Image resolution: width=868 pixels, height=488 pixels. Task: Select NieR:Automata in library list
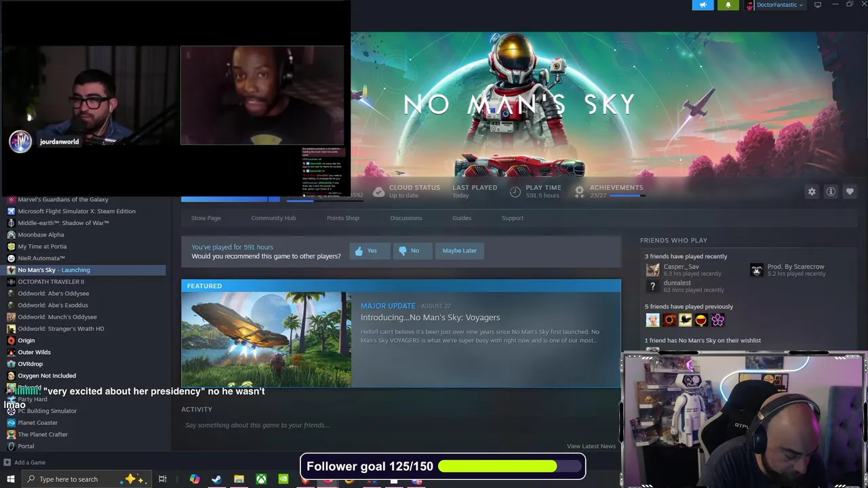[41, 258]
